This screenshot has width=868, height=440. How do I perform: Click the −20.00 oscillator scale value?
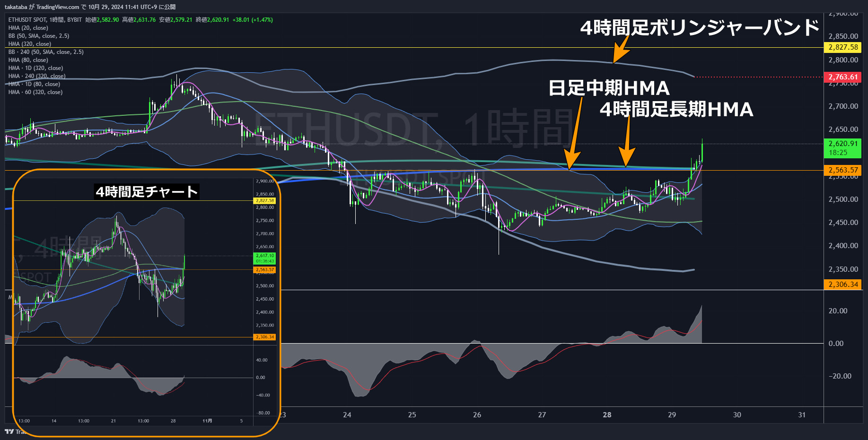840,376
